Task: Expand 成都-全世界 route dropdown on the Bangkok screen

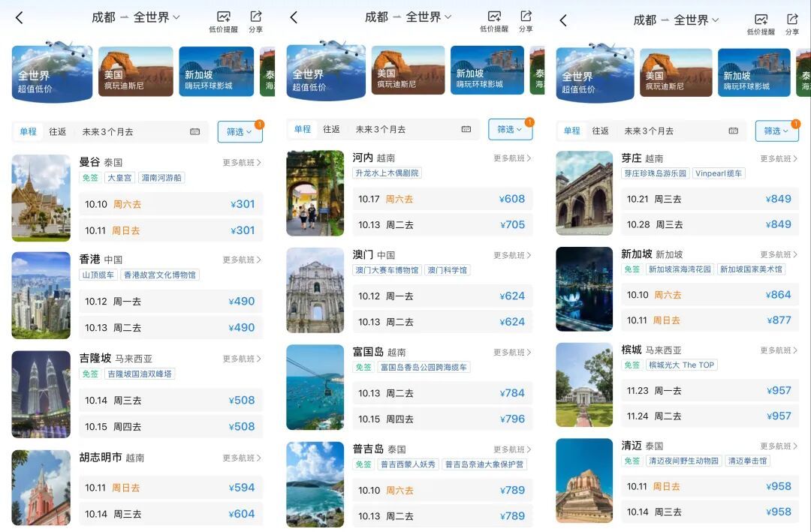Action: (x=136, y=17)
